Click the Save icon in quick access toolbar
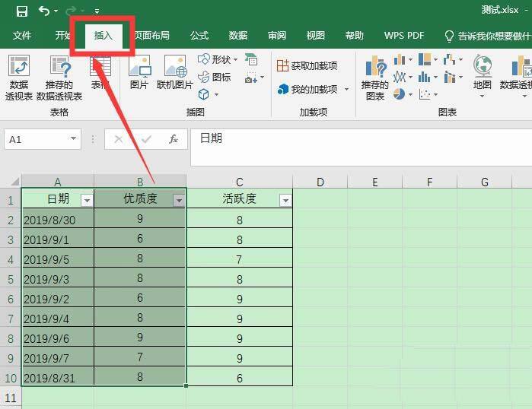The height and width of the screenshot is (409, 532). click(21, 11)
